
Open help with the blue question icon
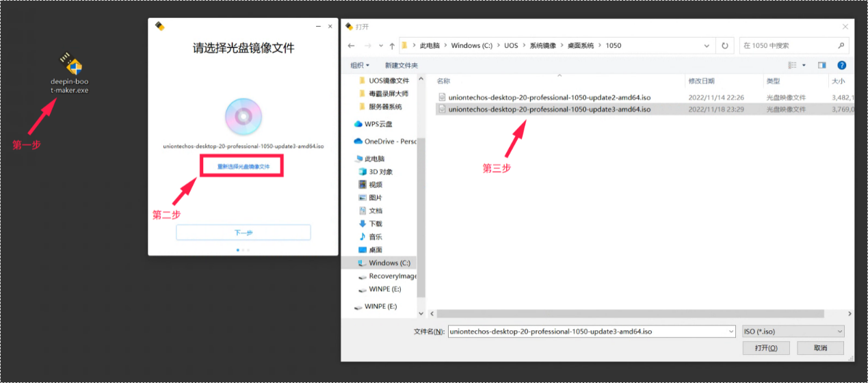click(842, 65)
